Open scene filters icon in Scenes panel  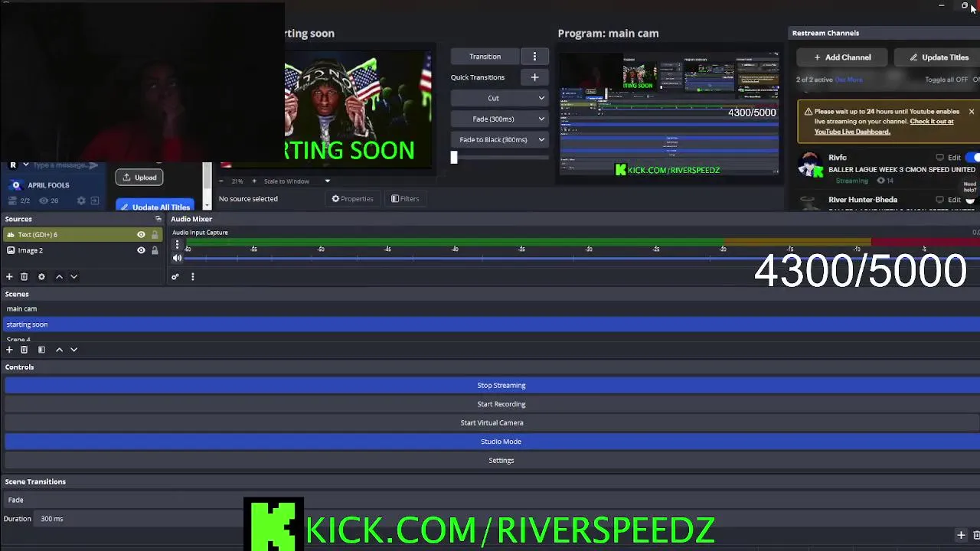(x=41, y=350)
